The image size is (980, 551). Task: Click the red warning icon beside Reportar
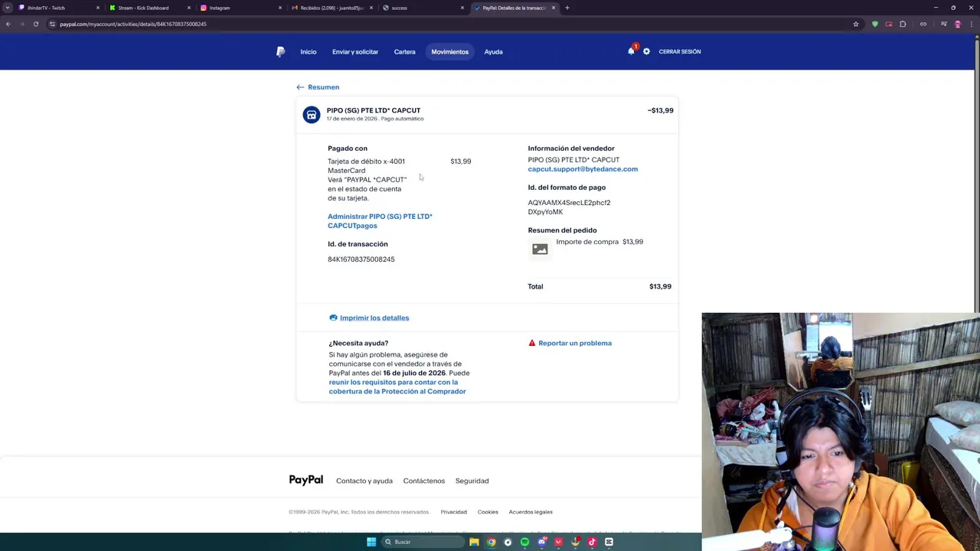(x=532, y=343)
